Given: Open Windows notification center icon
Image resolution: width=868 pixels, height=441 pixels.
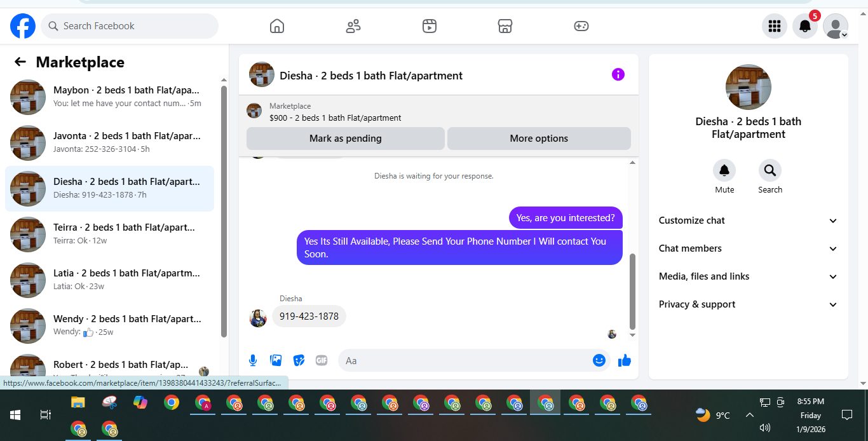Looking at the screenshot, I should tap(846, 415).
